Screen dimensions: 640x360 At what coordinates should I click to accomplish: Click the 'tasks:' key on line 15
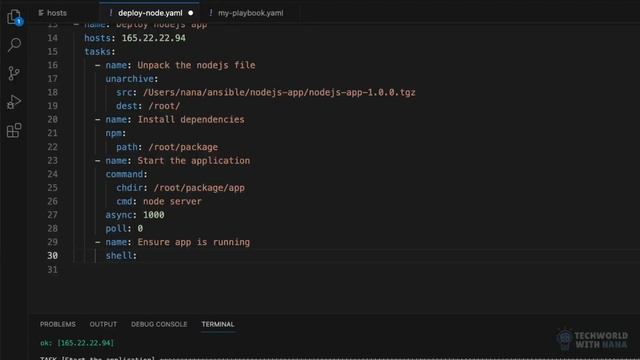(x=100, y=51)
